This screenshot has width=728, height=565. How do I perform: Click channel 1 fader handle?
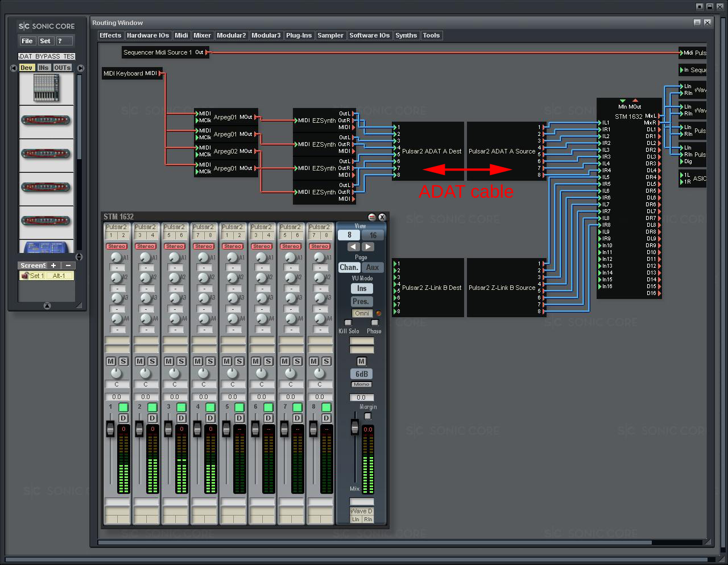(110, 429)
